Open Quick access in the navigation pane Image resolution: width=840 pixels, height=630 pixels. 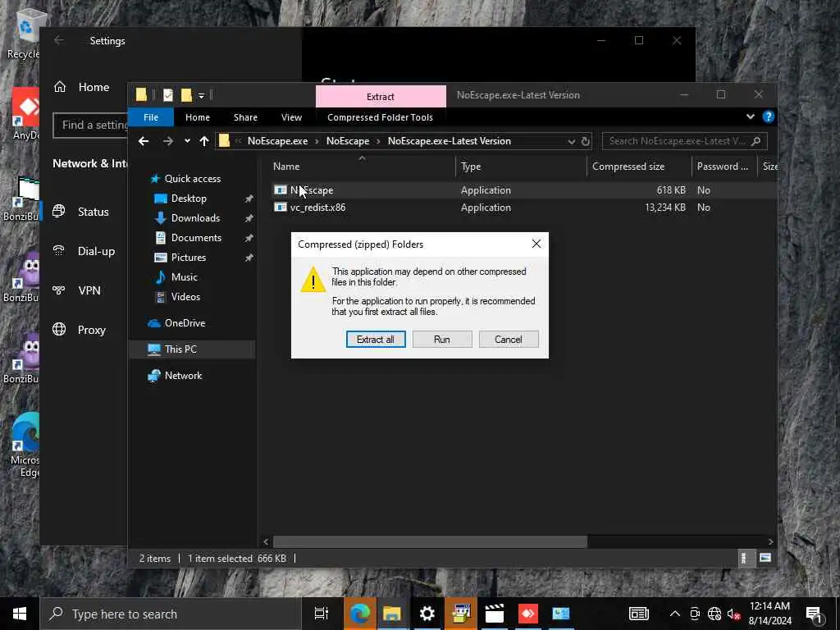tap(192, 178)
